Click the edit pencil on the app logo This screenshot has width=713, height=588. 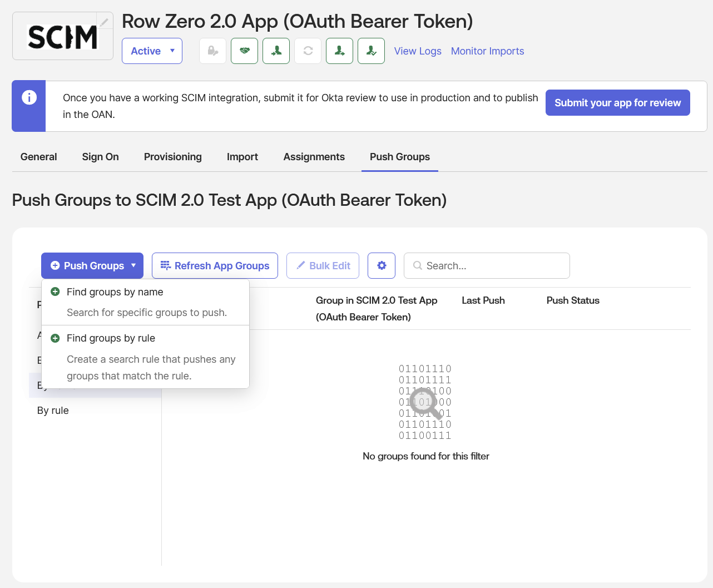pyautogui.click(x=105, y=22)
